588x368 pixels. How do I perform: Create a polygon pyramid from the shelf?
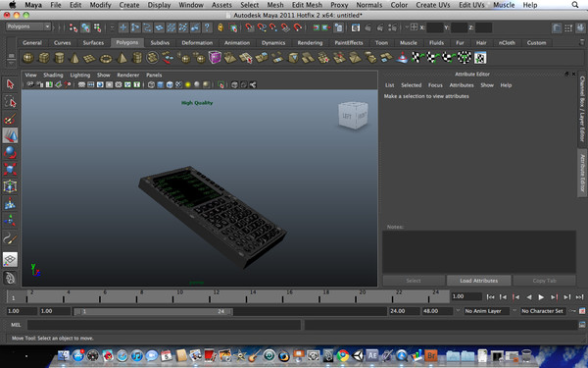point(122,58)
